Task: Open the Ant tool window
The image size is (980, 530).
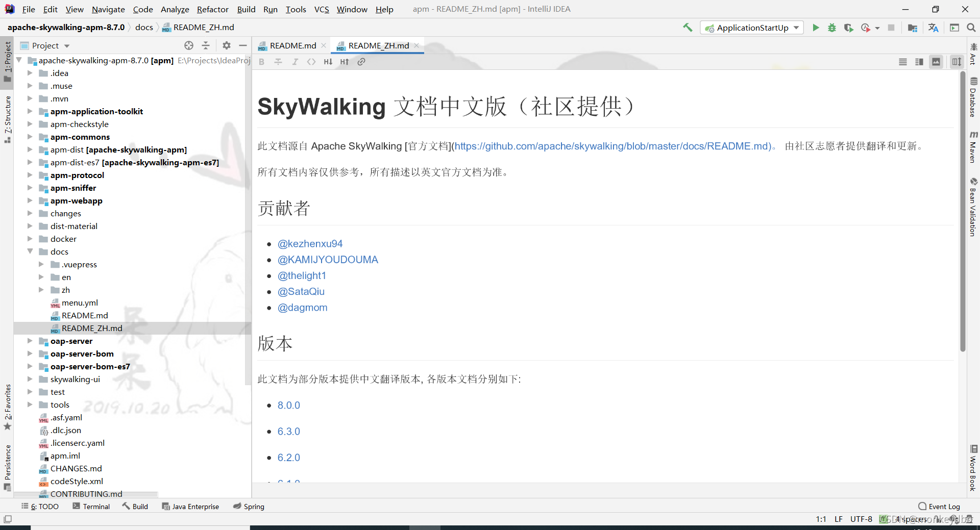Action: 973,54
